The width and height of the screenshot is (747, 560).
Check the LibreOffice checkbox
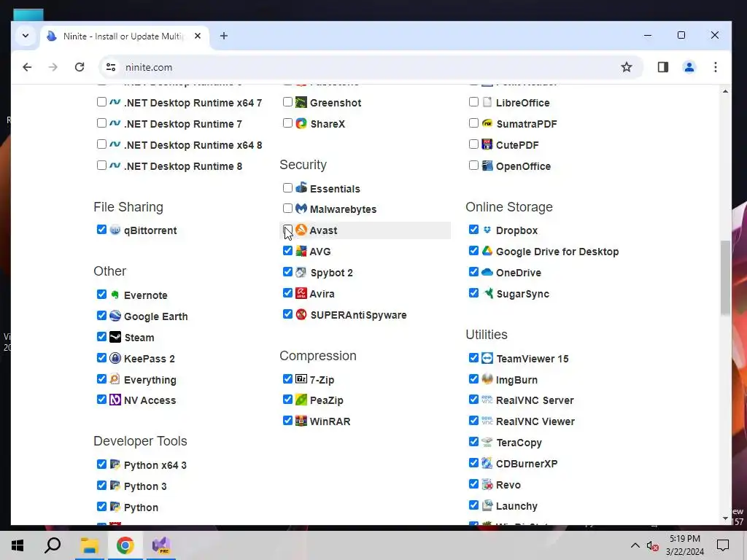coord(473,101)
